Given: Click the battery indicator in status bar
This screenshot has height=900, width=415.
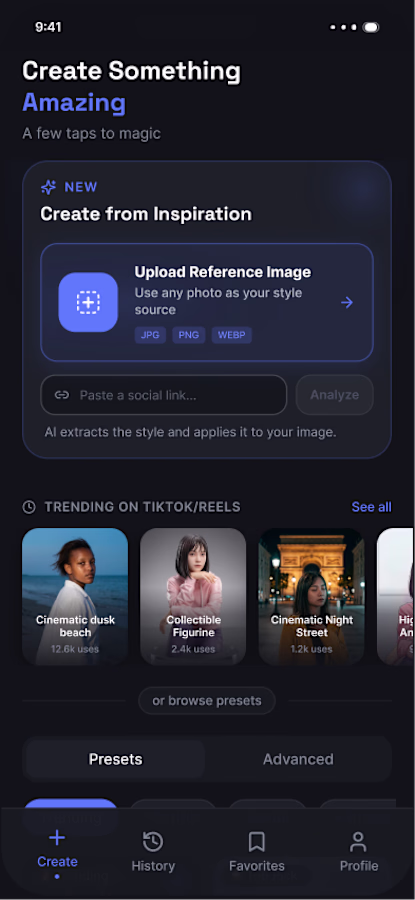Looking at the screenshot, I should [x=371, y=27].
